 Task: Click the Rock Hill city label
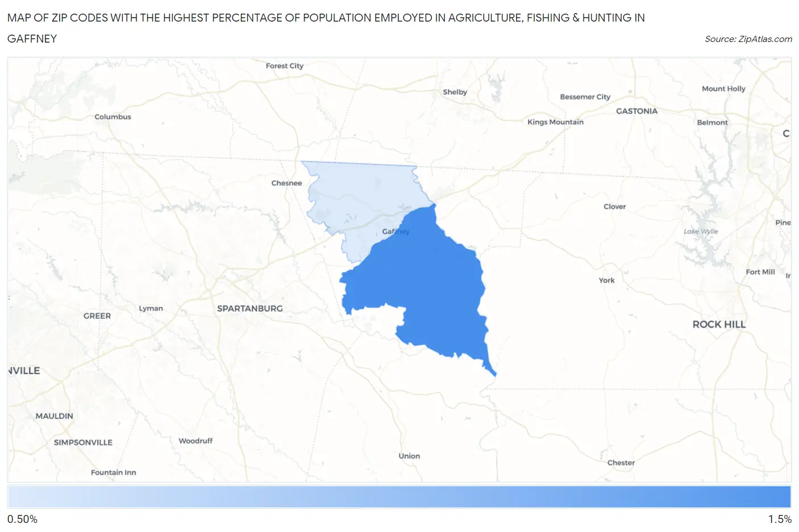coord(719,324)
